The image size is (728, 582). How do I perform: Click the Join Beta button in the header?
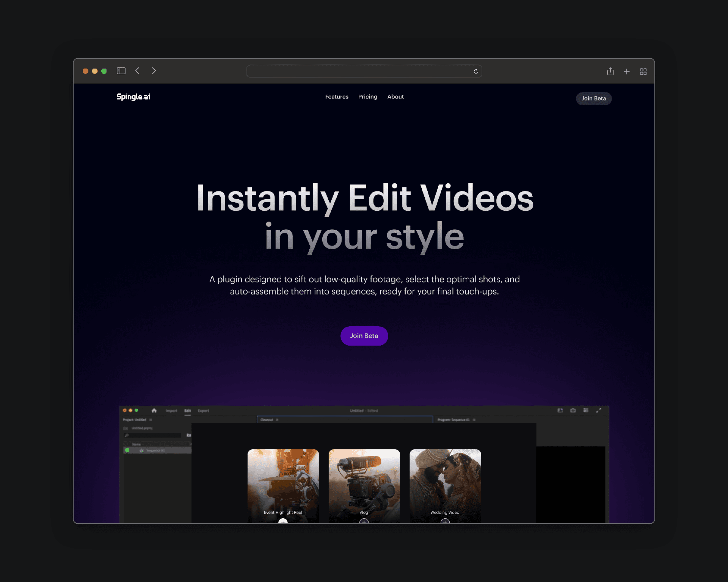point(594,99)
